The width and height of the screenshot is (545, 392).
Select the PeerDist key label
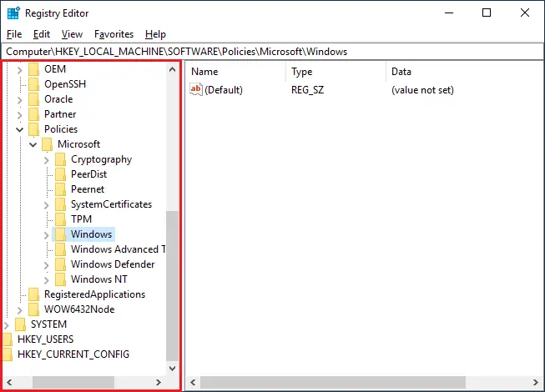tap(88, 174)
